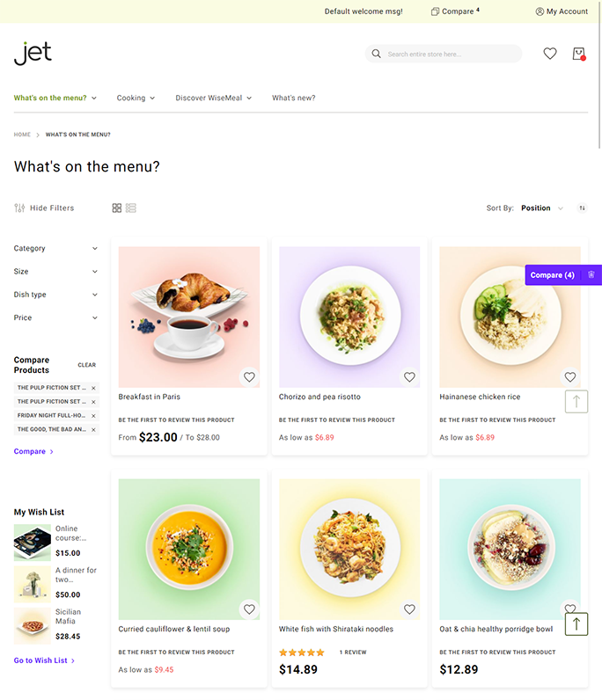Viewport: 602px width, 700px height.
Task: Remove Friday Night Full-Ho item from compare
Action: pyautogui.click(x=93, y=416)
